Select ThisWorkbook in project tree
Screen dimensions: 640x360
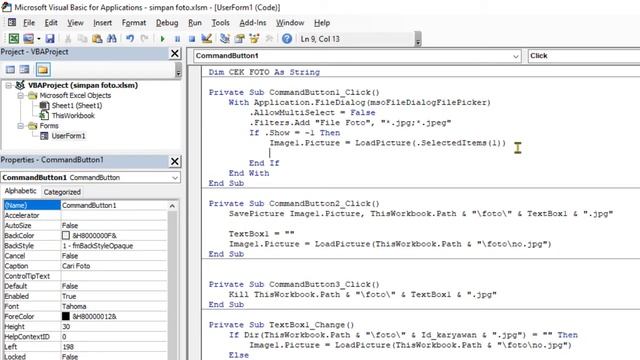(x=73, y=116)
